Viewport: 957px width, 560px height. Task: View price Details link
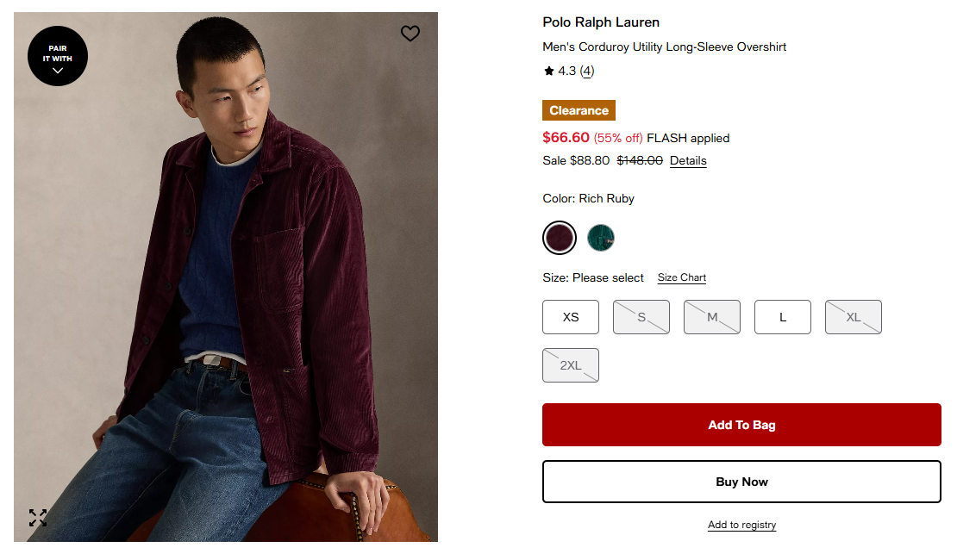coord(688,161)
